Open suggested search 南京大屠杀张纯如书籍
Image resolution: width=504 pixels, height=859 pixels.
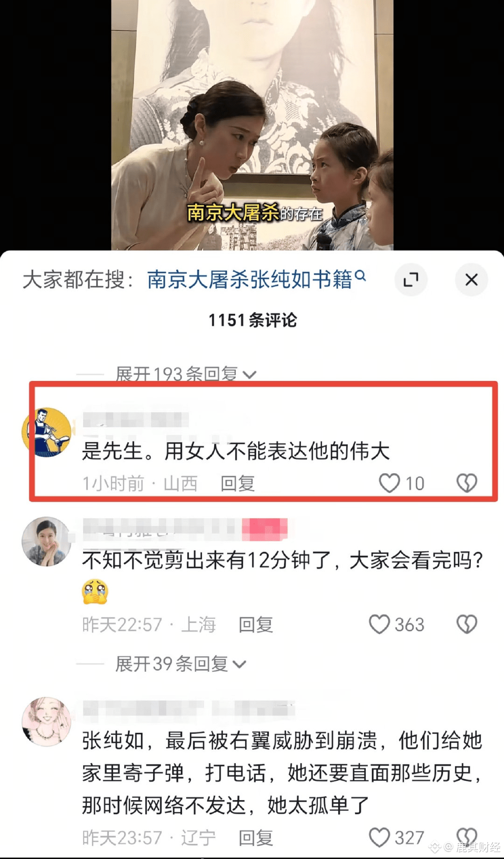(250, 280)
